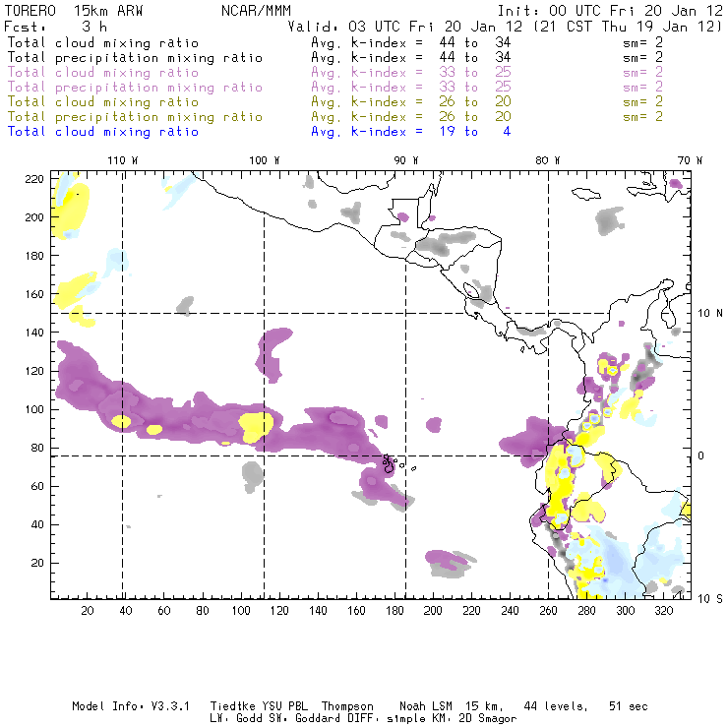
Task: Click the '80 W' longitude label
Action: pyautogui.click(x=548, y=160)
